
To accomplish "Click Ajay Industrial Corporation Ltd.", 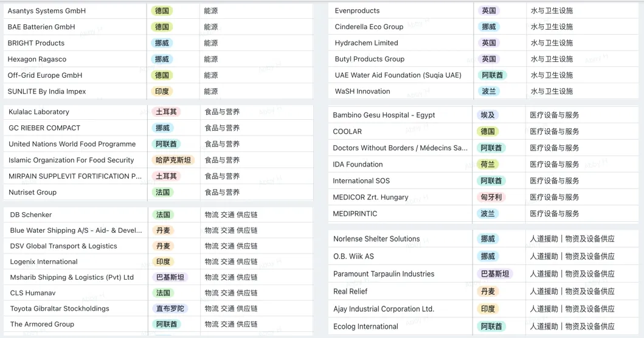I will [x=384, y=309].
